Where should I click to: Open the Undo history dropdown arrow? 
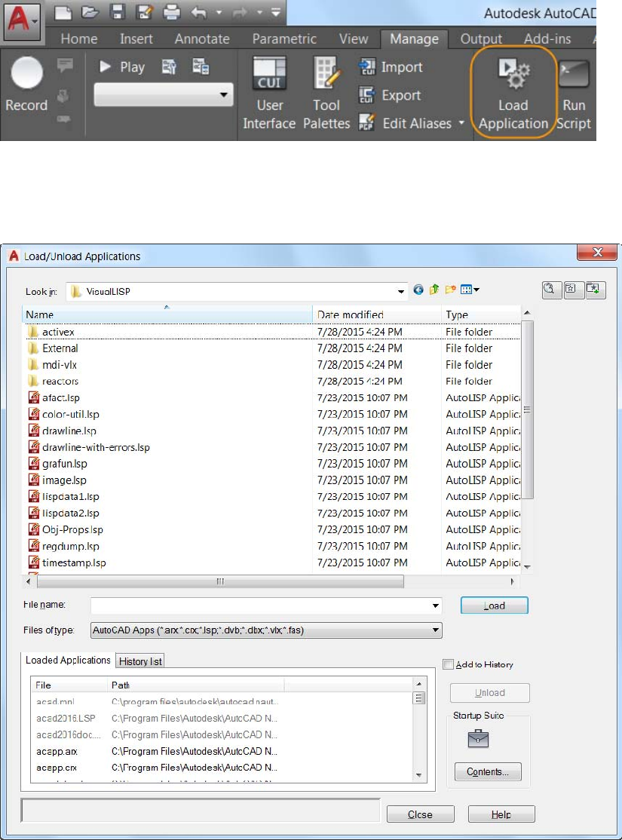tap(218, 12)
